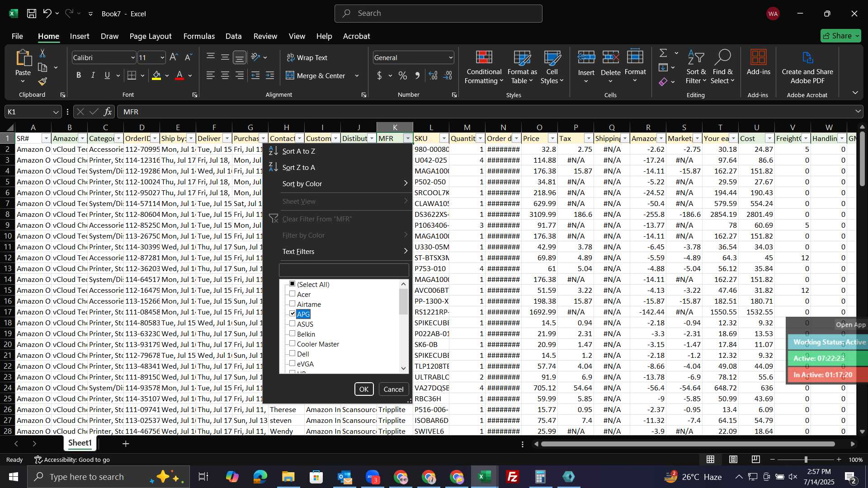Click Increase Font Size icon
Screen dimensions: 868x488
[174, 57]
